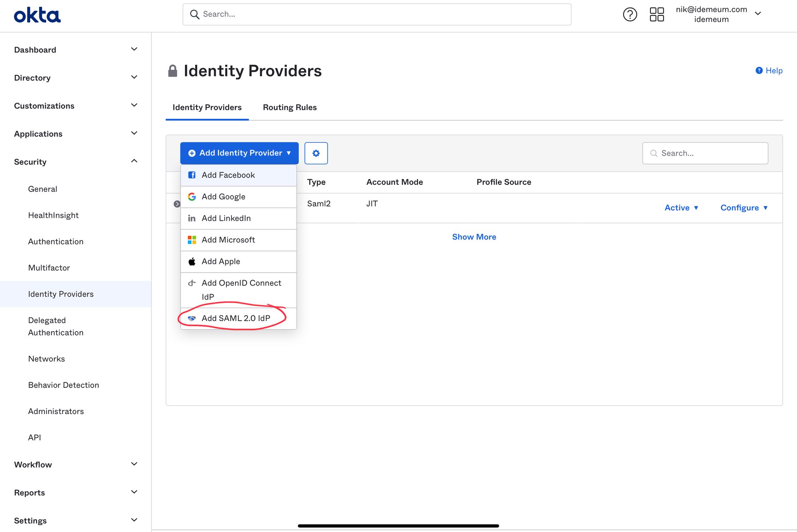
Task: Open Networks in the sidebar
Action: point(47,359)
